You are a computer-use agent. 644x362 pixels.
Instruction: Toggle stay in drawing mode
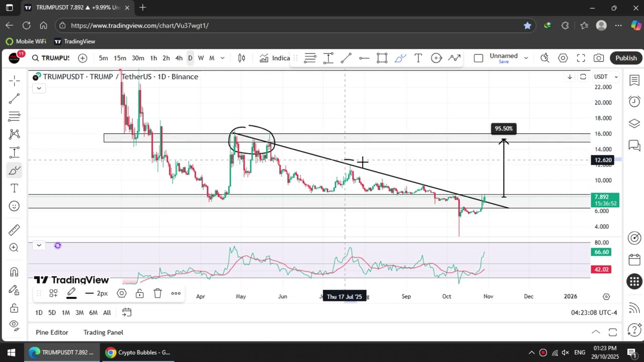[14, 290]
